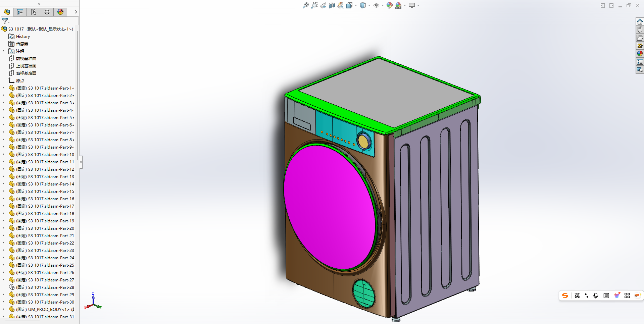The width and height of the screenshot is (644, 324).
Task: Toggle the Sogou punctuation mode icon
Action: click(x=586, y=295)
